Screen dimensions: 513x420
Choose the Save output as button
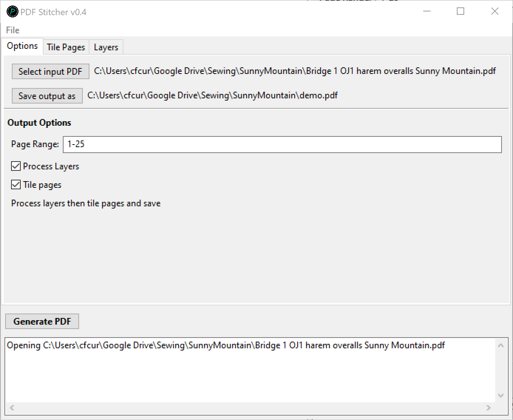tap(47, 96)
